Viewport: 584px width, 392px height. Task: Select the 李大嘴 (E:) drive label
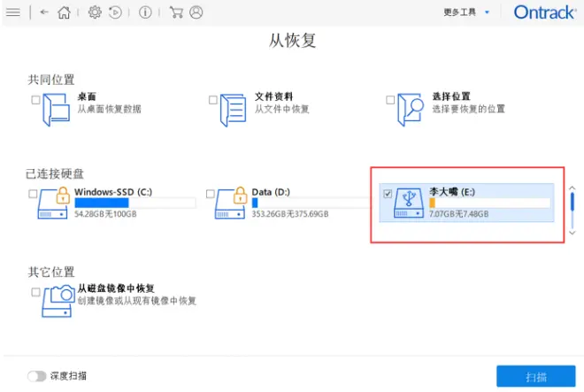click(x=452, y=192)
